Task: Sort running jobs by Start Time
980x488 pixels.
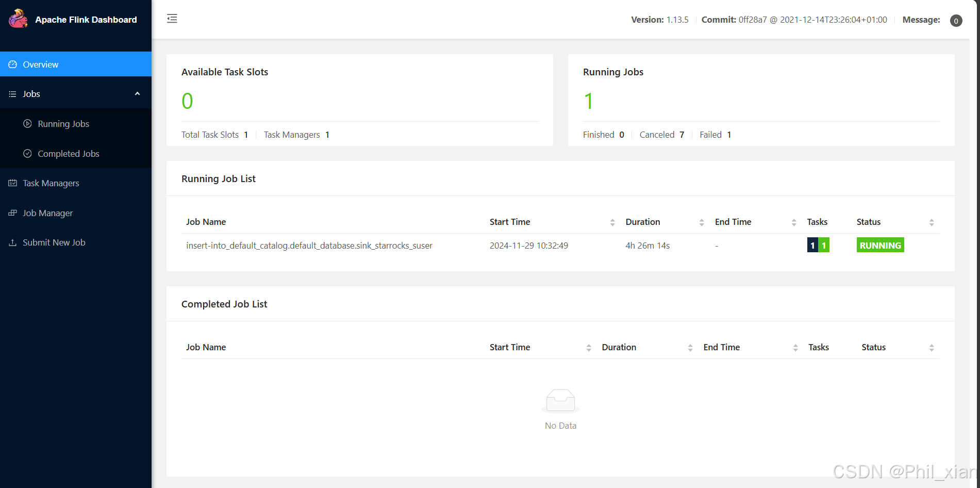Action: 612,222
